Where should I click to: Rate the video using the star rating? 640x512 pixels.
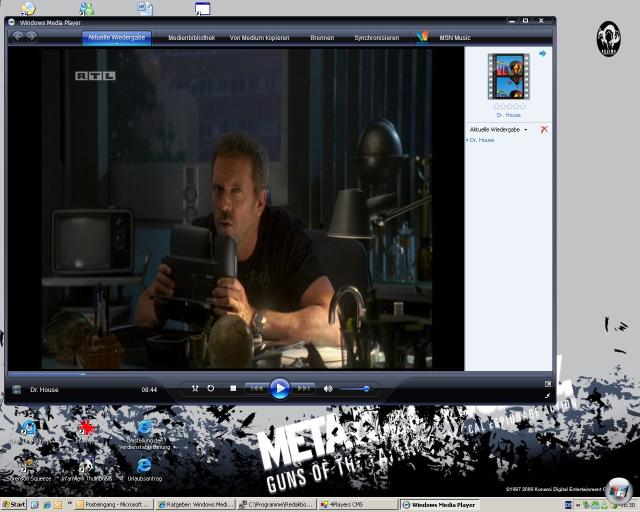click(509, 107)
